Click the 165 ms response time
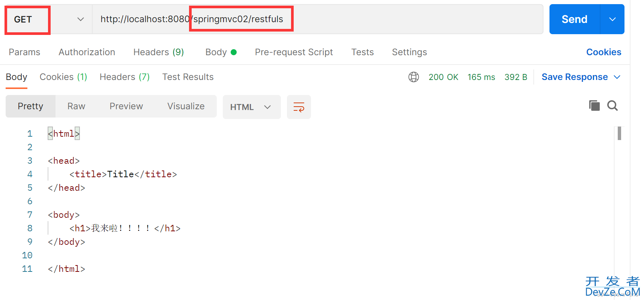 tap(481, 77)
